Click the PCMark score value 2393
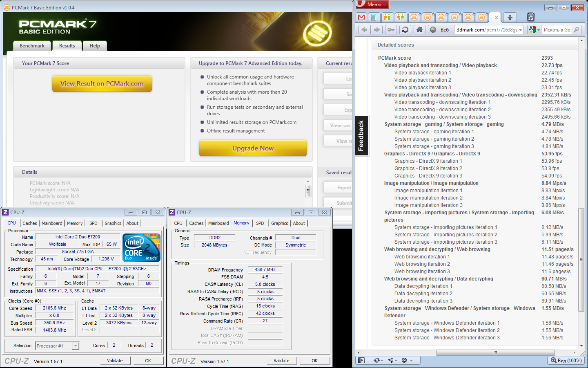588x368 pixels. [x=547, y=58]
